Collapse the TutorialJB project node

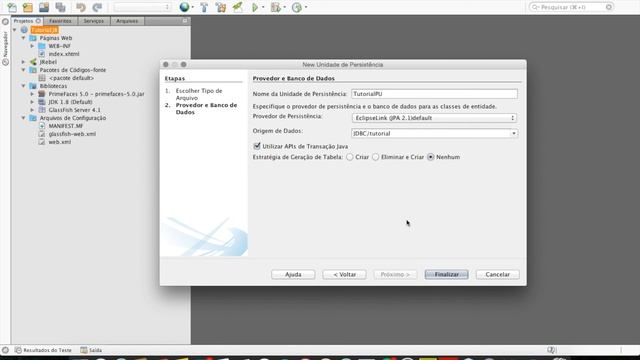[x=15, y=30]
